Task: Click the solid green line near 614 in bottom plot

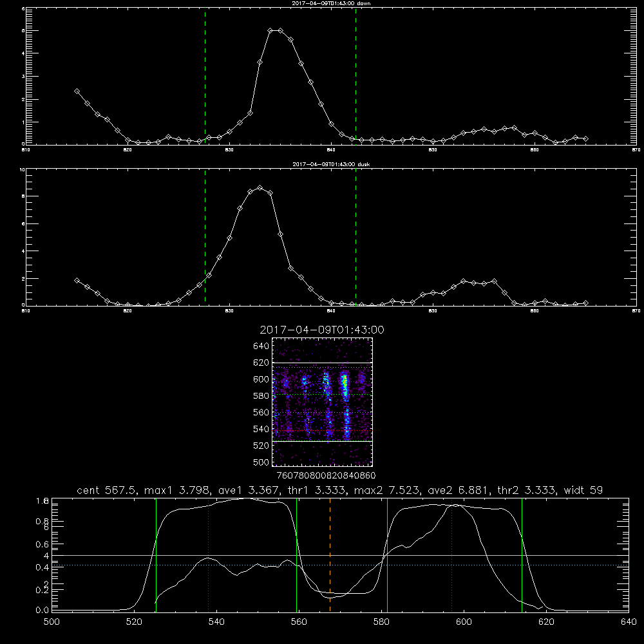Action: tap(522, 555)
